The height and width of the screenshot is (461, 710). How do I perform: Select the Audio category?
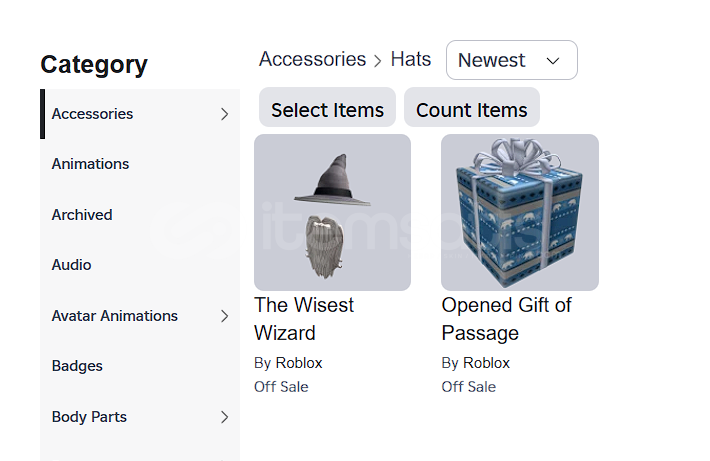(71, 265)
